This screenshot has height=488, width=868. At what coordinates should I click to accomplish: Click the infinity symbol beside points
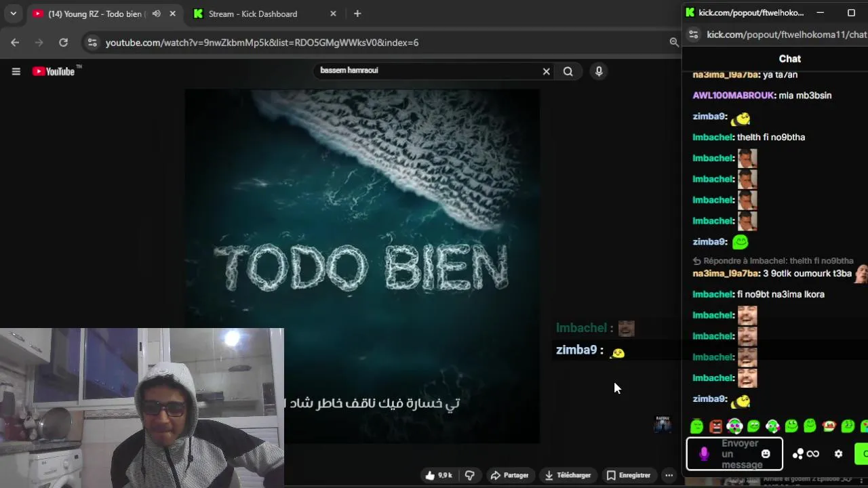pyautogui.click(x=813, y=454)
